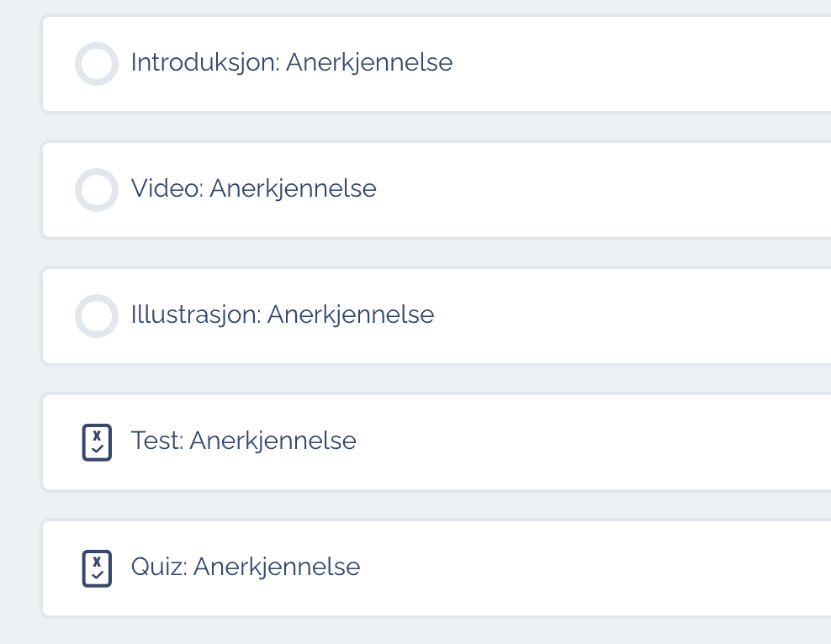Click the quiz checklist icon beside Quiz: Anerkjennelse
This screenshot has width=831, height=644.
tap(97, 568)
